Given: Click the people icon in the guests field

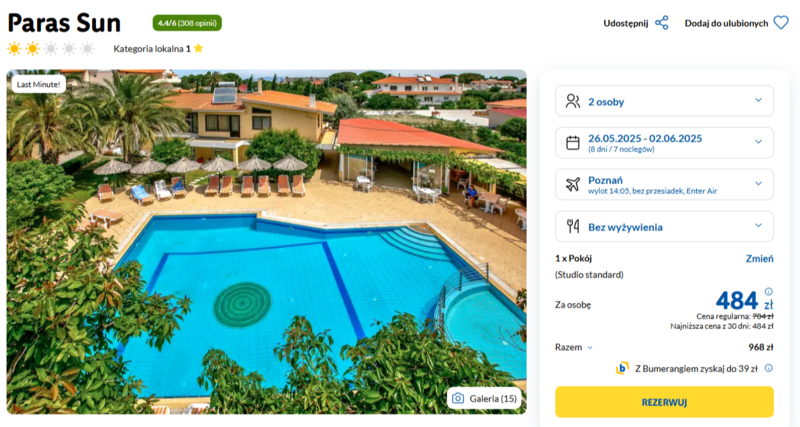Looking at the screenshot, I should pos(573,102).
